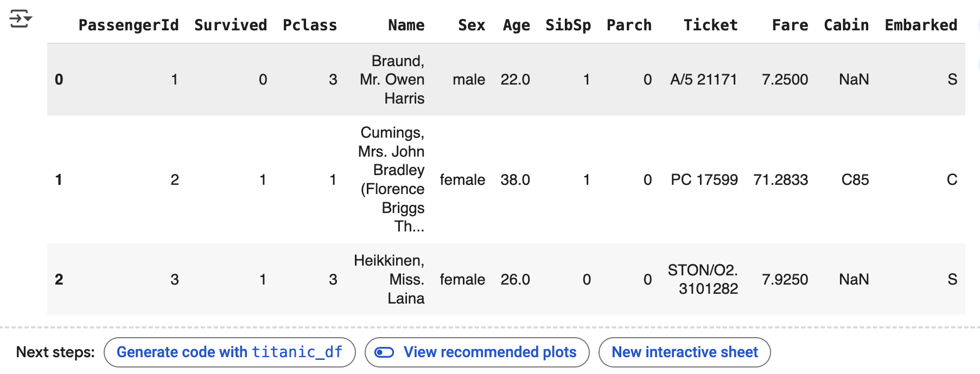This screenshot has height=374, width=980.
Task: Click the Ticket column header
Action: (x=710, y=25)
